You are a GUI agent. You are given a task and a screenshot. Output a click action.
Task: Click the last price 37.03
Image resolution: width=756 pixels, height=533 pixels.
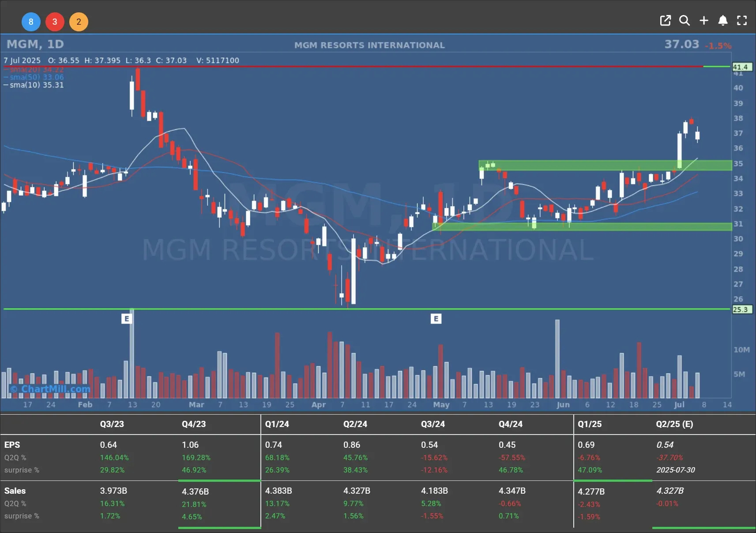tap(682, 44)
